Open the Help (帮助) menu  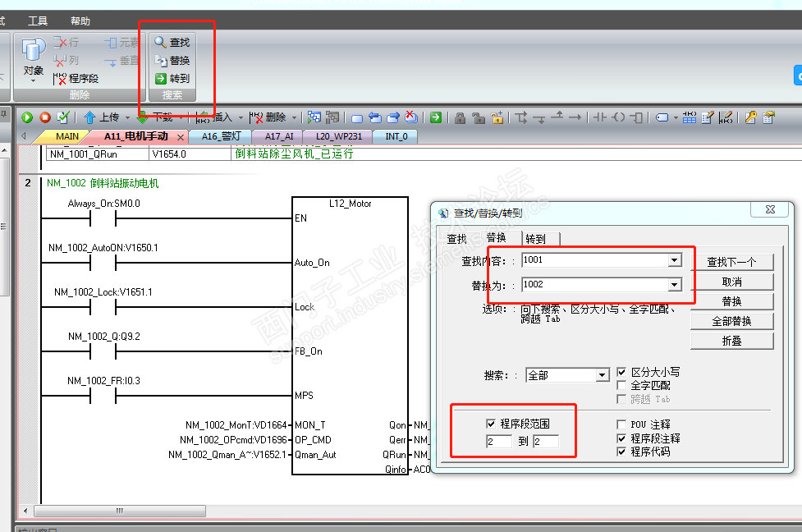(x=80, y=21)
